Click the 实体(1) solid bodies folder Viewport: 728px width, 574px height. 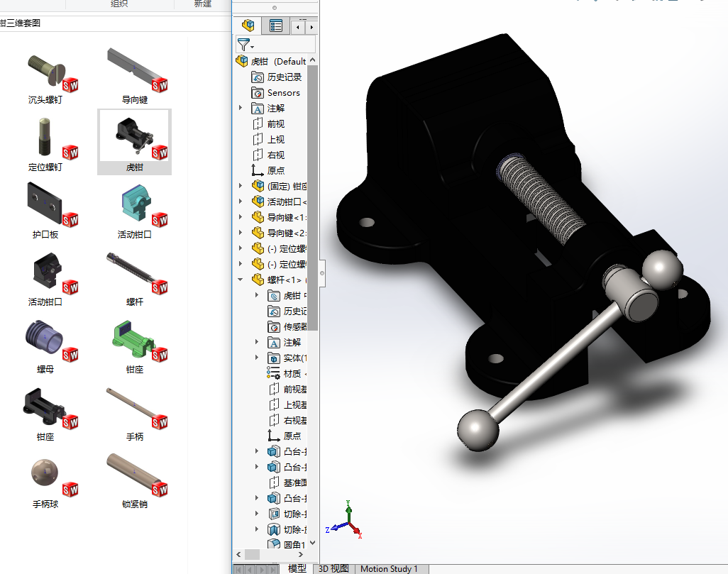[x=292, y=358]
